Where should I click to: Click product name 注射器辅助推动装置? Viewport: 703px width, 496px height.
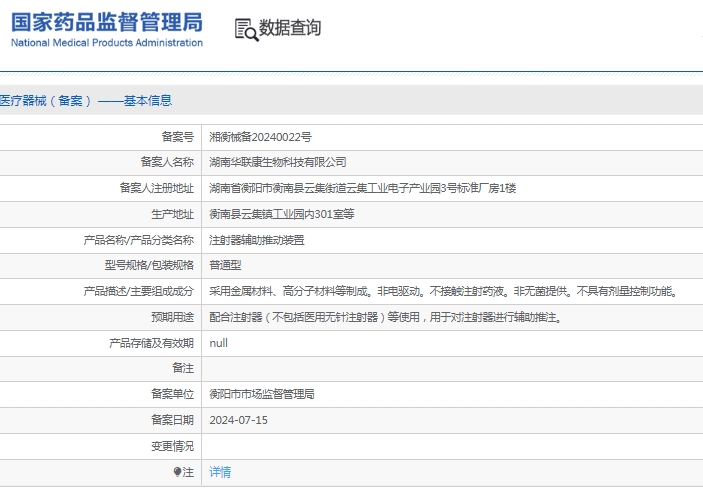click(x=257, y=240)
